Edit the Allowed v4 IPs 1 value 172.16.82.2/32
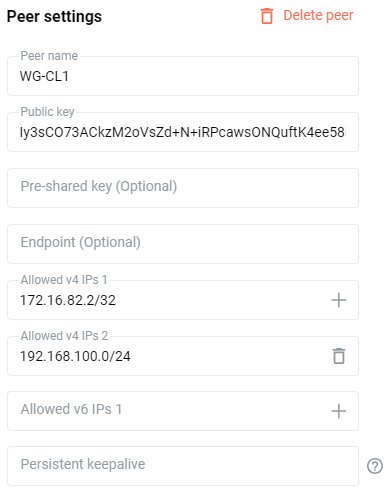The height and width of the screenshot is (495, 389). pyautogui.click(x=68, y=300)
